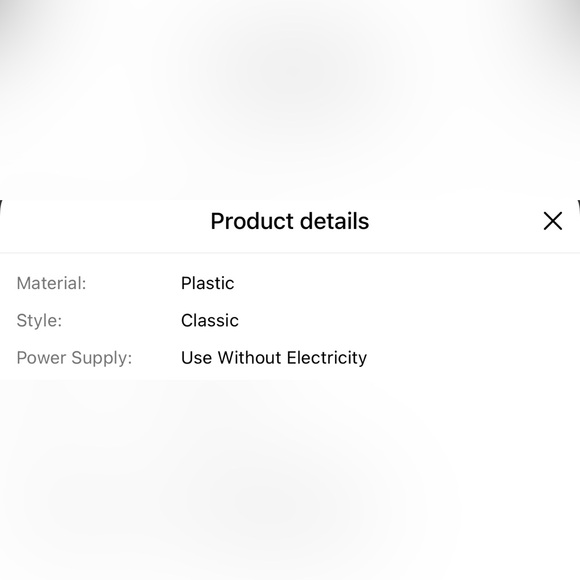Click the word Electricity in Power Supply value
Image resolution: width=580 pixels, height=580 pixels.
(x=327, y=358)
